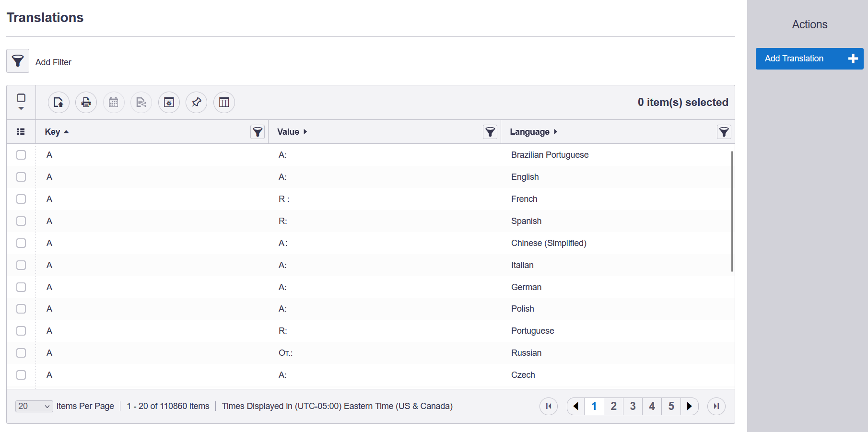Viewport: 868px width, 432px height.
Task: Click the Add Translation button
Action: [809, 58]
